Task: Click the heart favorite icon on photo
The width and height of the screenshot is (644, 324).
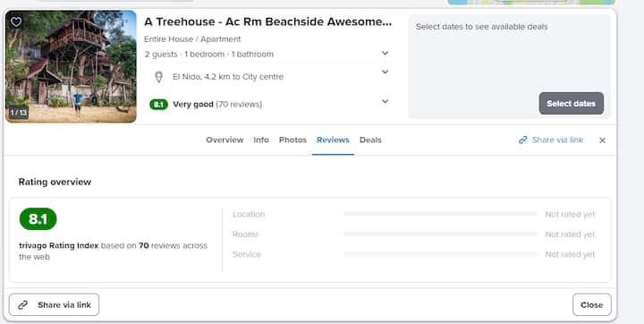Action: (x=16, y=21)
